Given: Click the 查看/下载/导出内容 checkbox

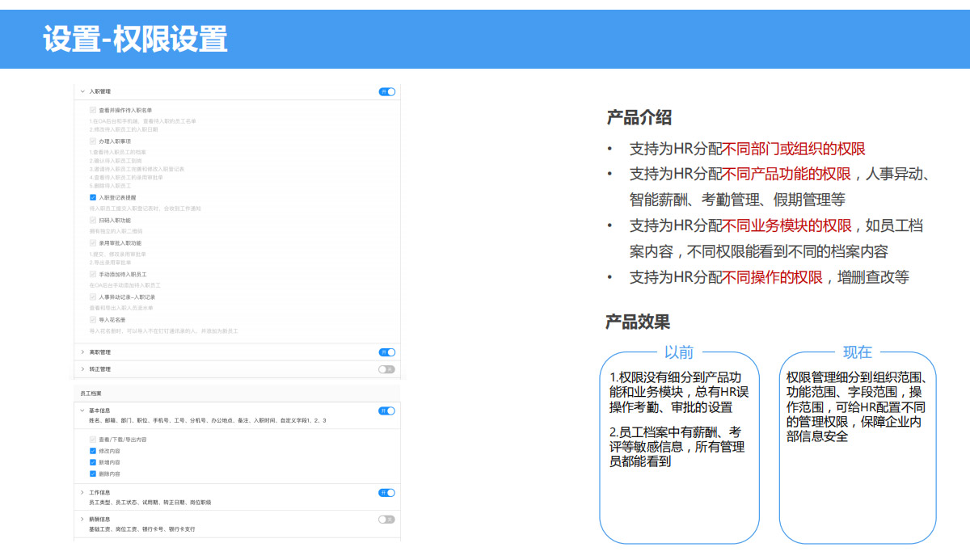Looking at the screenshot, I should [x=93, y=440].
